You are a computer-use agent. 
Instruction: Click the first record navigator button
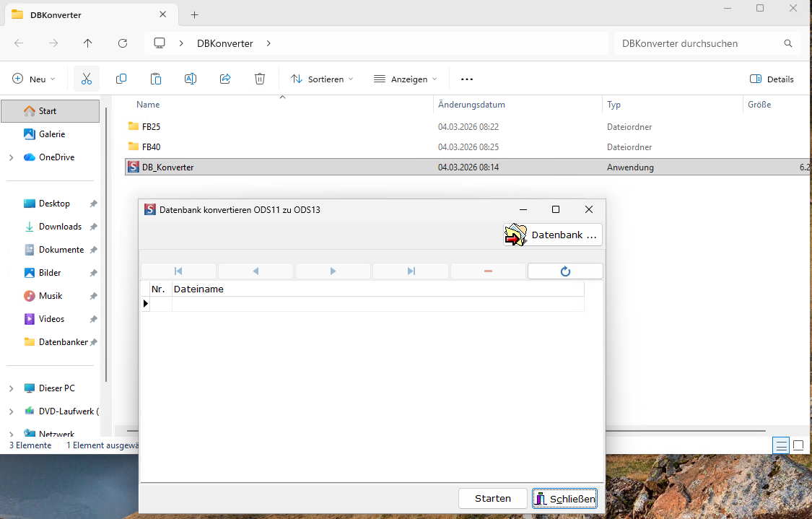tap(179, 271)
